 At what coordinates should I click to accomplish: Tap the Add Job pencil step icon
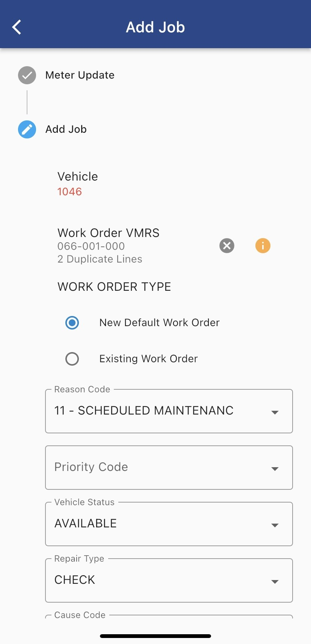[27, 129]
